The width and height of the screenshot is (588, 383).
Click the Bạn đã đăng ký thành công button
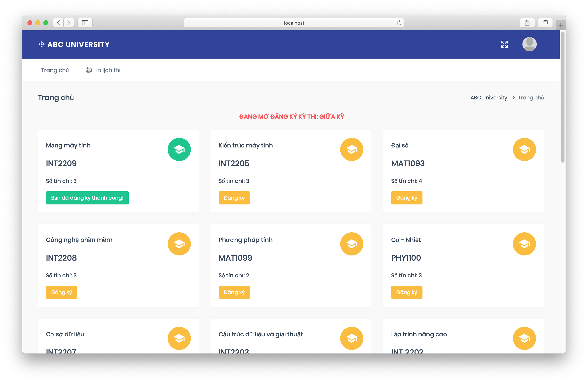click(x=87, y=198)
